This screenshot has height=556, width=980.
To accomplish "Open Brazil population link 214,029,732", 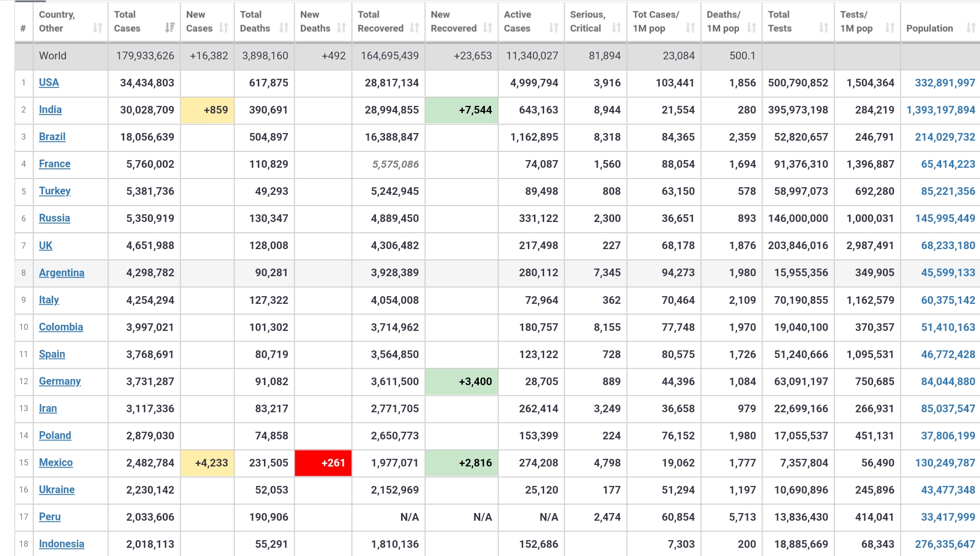I will click(945, 137).
